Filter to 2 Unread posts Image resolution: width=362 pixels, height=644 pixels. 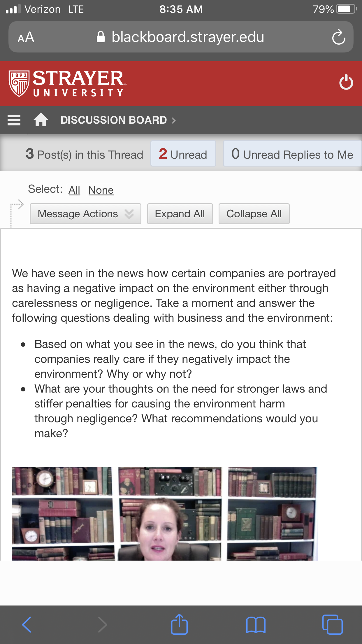tap(183, 154)
